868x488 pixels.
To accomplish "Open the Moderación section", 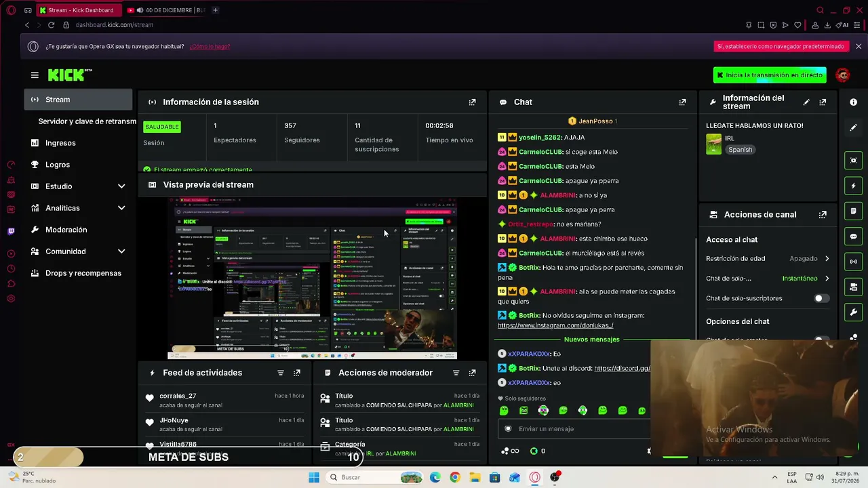I will point(79,230).
